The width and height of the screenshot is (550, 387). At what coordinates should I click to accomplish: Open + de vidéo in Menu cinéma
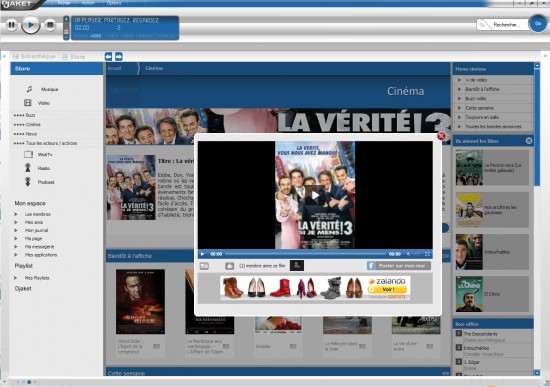tap(476, 80)
